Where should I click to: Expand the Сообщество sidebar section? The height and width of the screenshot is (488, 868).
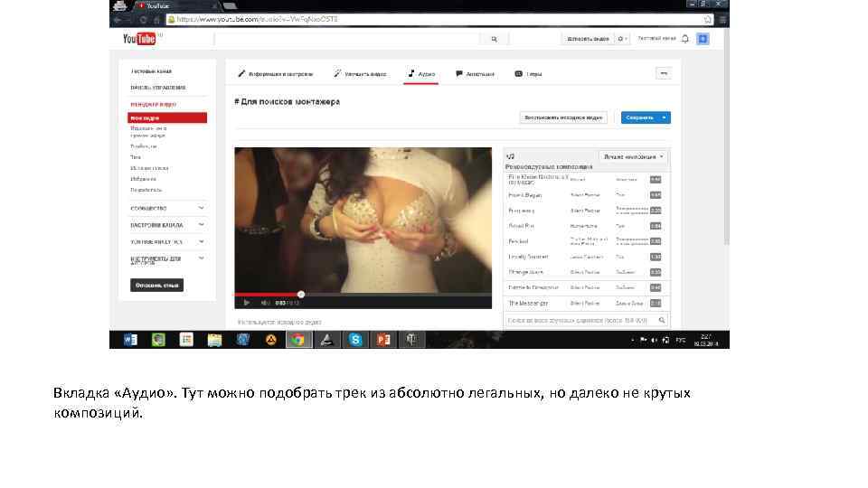point(167,208)
